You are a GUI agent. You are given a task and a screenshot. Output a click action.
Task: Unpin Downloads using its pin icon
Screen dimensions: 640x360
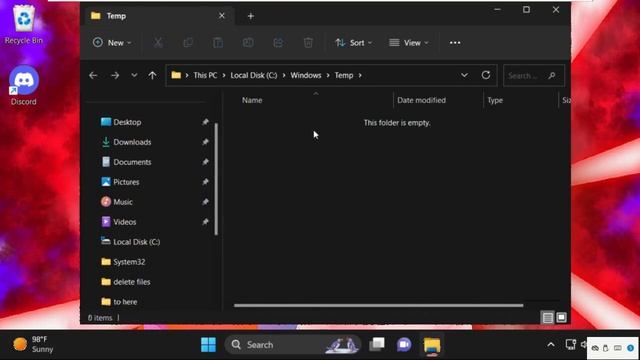pyautogui.click(x=205, y=142)
